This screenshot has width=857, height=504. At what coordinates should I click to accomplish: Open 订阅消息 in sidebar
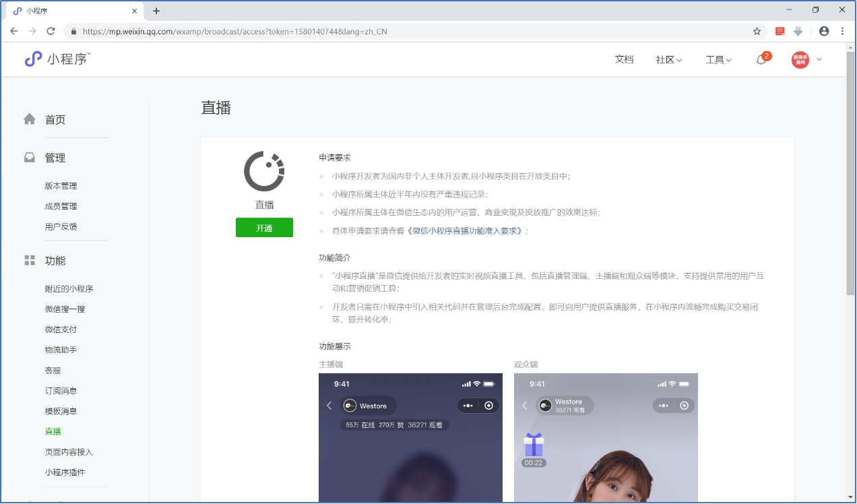coord(61,391)
